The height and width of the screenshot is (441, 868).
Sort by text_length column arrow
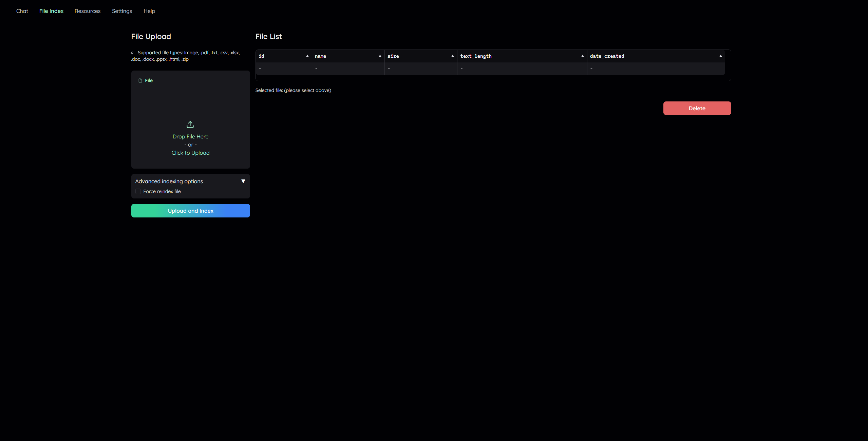(583, 56)
